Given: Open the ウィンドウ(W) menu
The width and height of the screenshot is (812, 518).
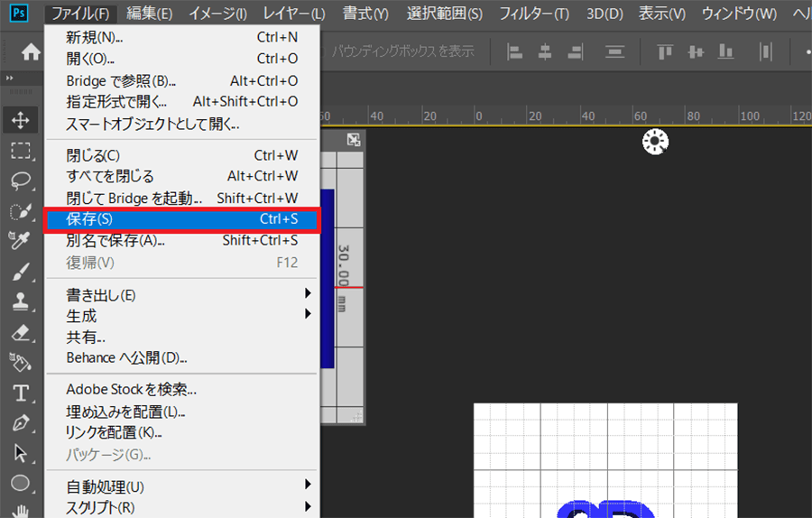Looking at the screenshot, I should [739, 13].
